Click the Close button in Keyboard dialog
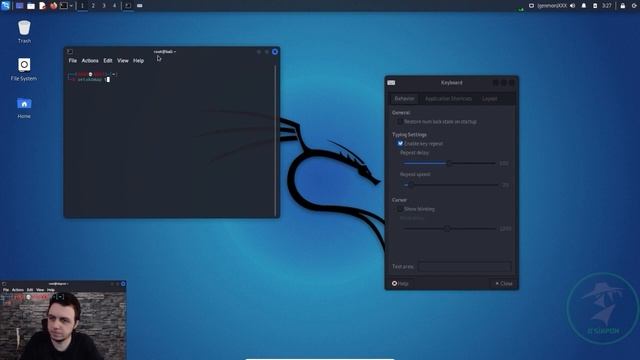 [504, 283]
